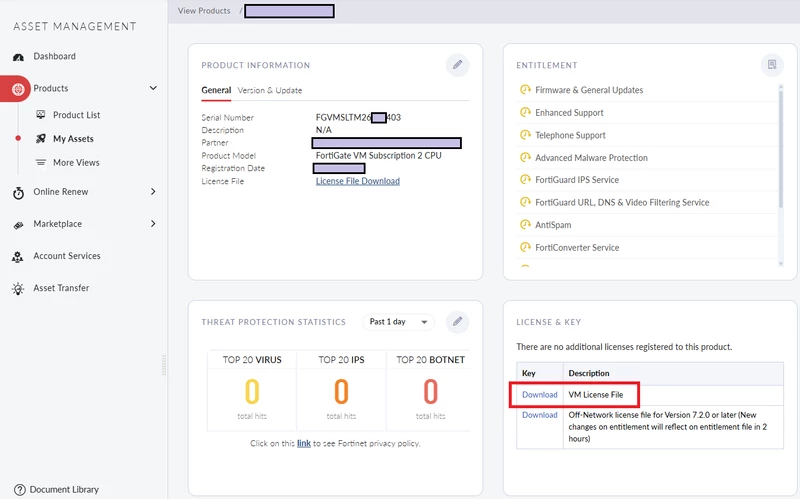This screenshot has width=800, height=499.
Task: Click the 'Advanced Malware Protection' entry
Action: (x=591, y=158)
